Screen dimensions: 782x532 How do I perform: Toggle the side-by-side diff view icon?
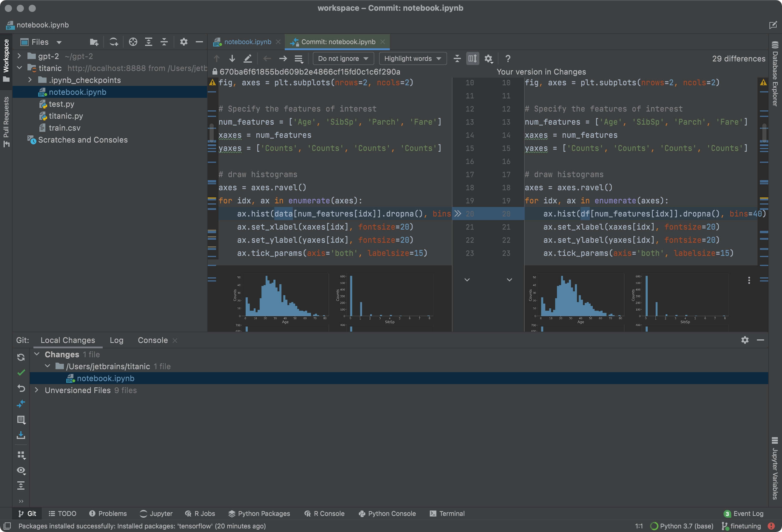coord(472,58)
